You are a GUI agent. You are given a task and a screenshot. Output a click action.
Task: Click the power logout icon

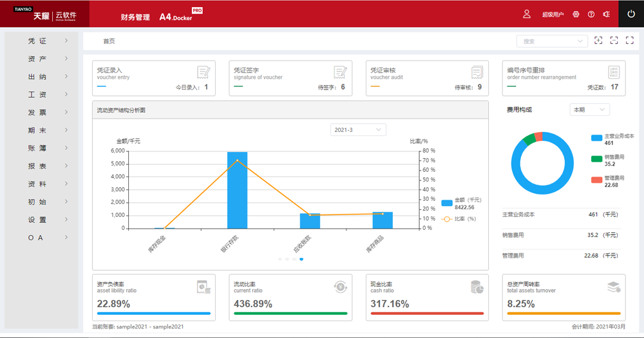(630, 14)
